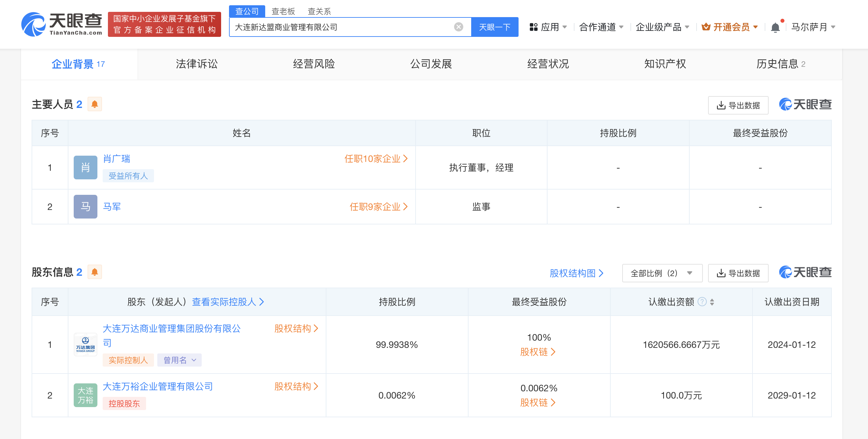Click 肖广瑞 avatar thumbnail

point(85,168)
